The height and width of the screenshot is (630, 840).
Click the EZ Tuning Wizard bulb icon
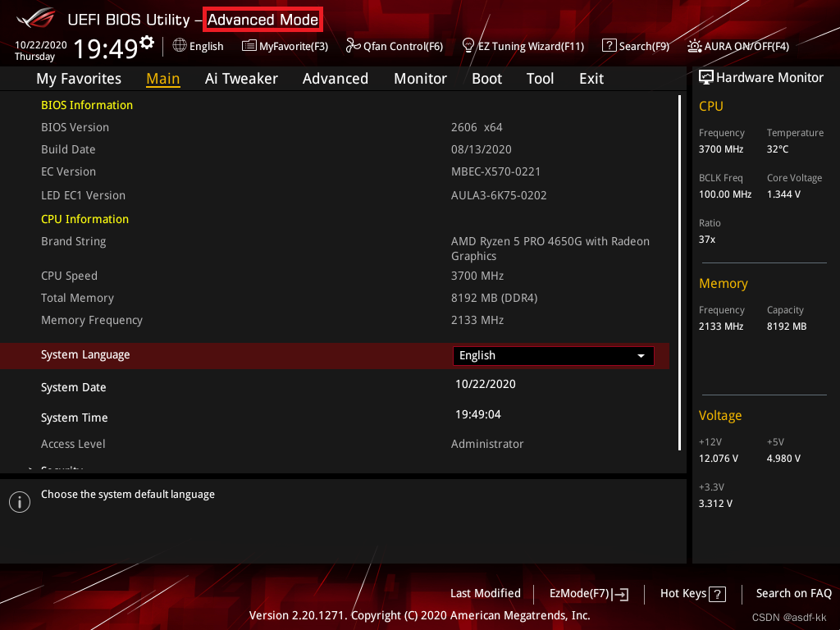point(468,46)
